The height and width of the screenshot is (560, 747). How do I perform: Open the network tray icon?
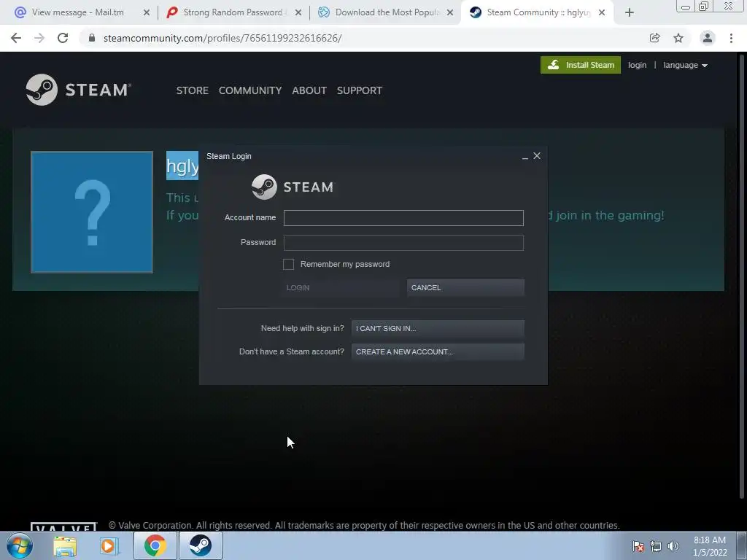tap(656, 546)
